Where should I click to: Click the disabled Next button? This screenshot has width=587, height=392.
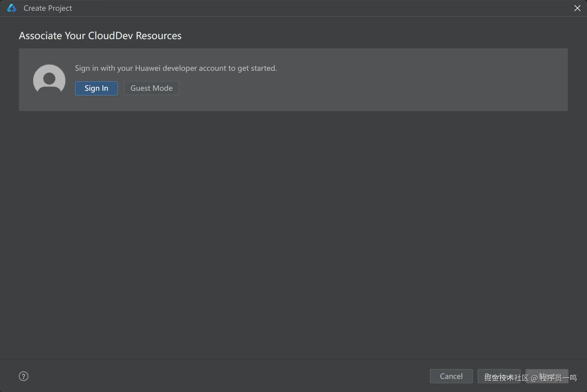(x=547, y=376)
